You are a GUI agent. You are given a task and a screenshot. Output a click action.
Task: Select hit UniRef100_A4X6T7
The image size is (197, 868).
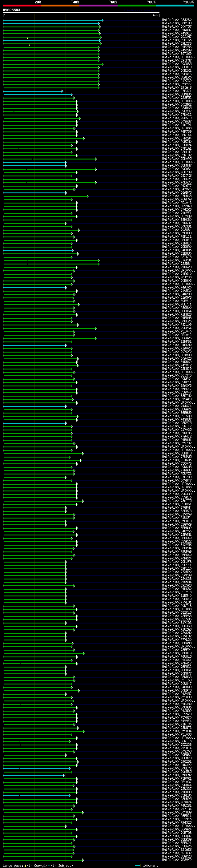[177, 186]
